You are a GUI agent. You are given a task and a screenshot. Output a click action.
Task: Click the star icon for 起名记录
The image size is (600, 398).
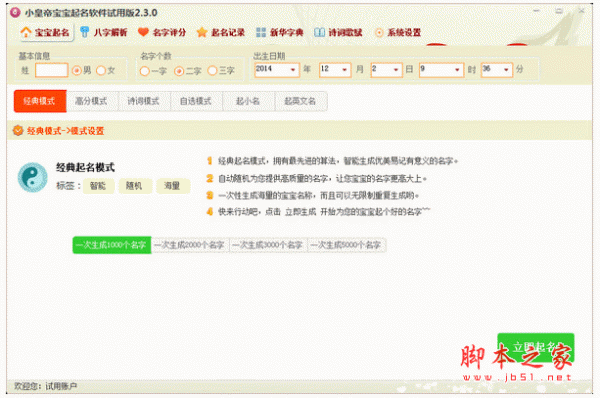[x=202, y=32]
